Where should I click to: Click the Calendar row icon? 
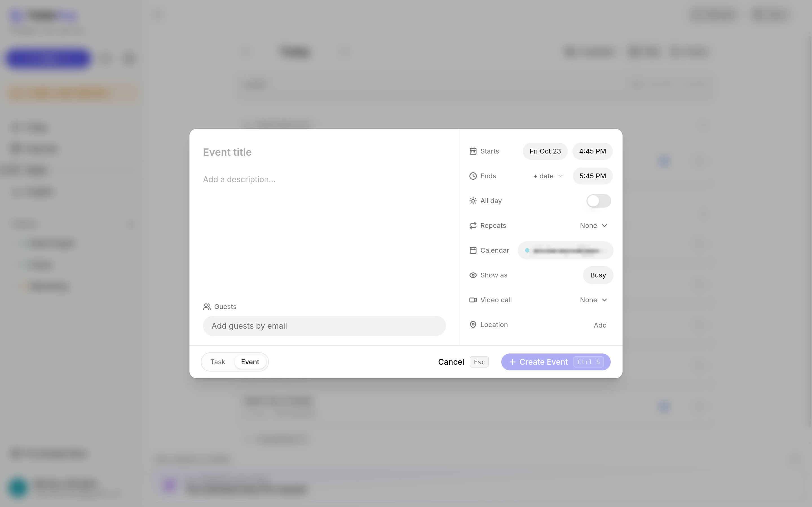(x=473, y=250)
